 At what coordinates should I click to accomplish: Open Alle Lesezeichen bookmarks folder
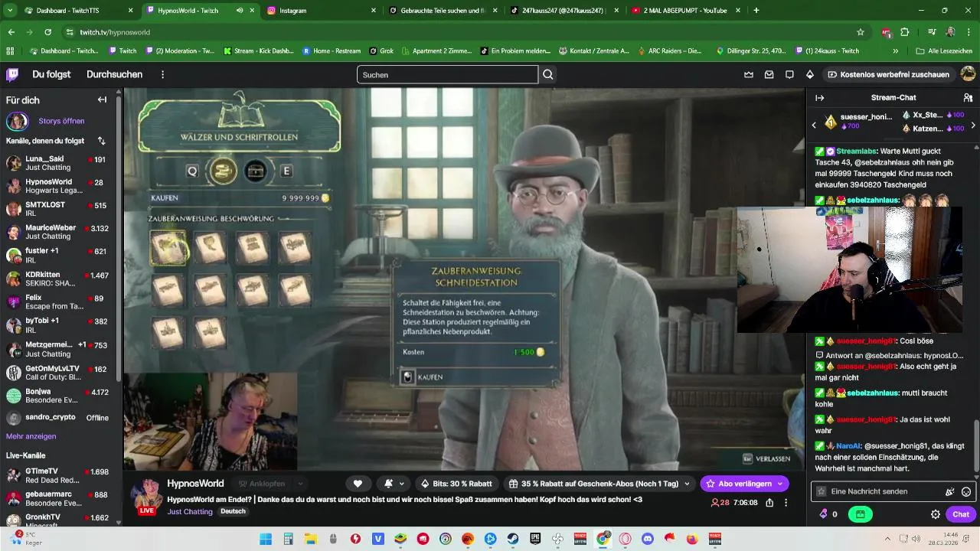tap(944, 51)
